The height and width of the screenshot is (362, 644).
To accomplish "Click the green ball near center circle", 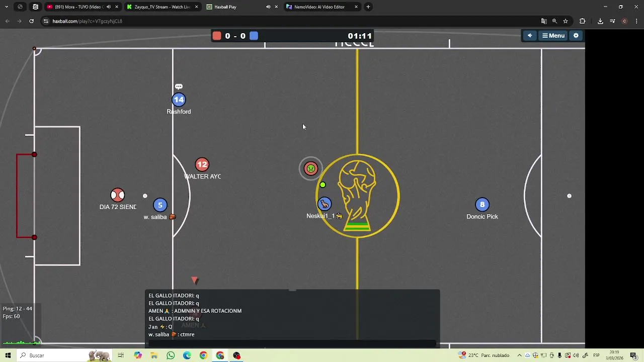I will coord(323,185).
